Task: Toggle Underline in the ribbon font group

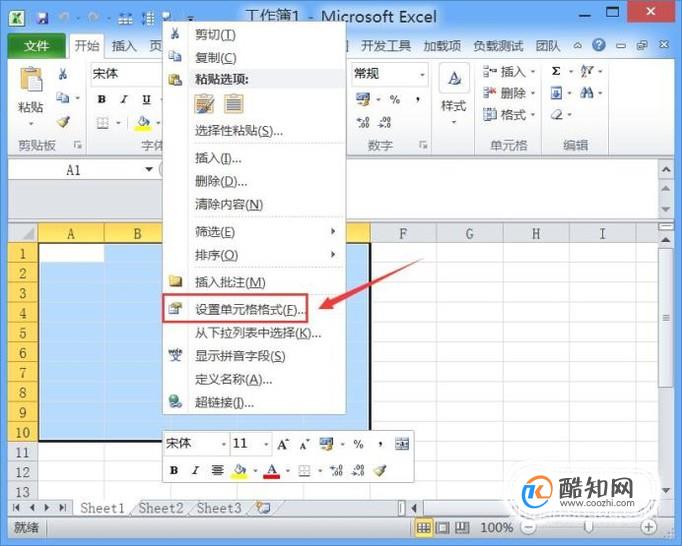Action: pyautogui.click(x=147, y=99)
